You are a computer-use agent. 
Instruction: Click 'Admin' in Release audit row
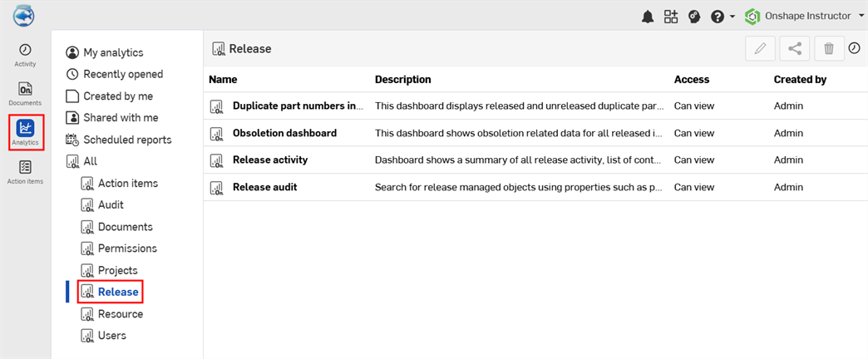click(x=788, y=187)
